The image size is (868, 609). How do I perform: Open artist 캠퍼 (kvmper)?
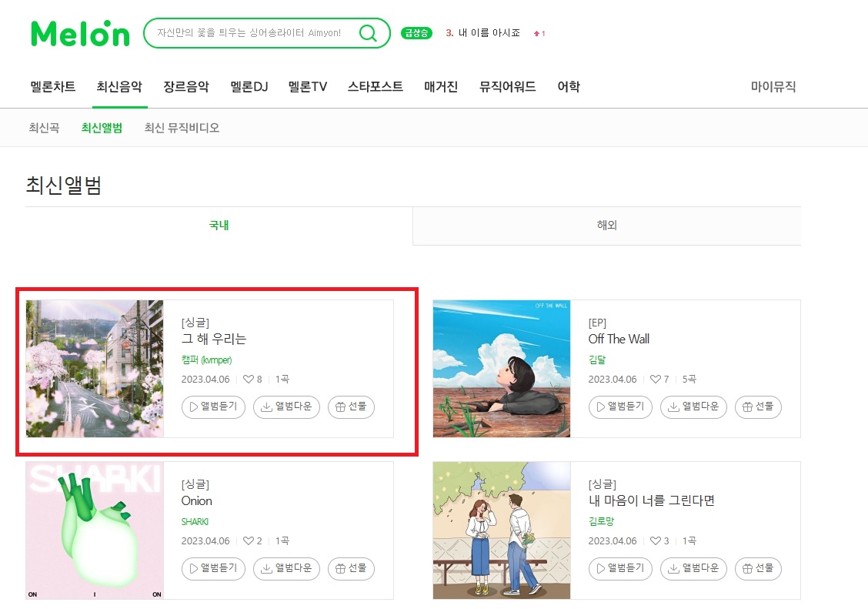coord(206,360)
